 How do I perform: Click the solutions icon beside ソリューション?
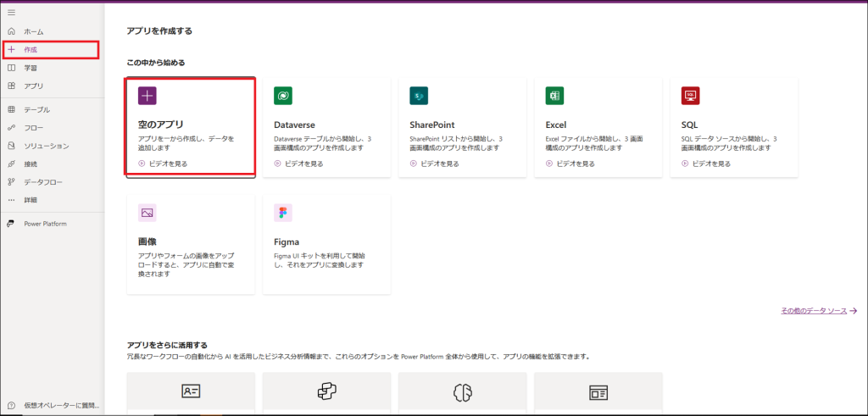[11, 146]
